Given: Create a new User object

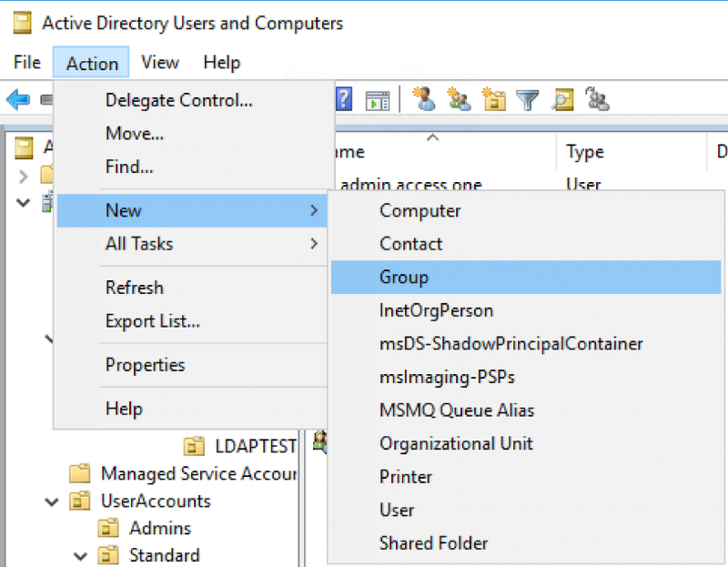Looking at the screenshot, I should [526, 511].
